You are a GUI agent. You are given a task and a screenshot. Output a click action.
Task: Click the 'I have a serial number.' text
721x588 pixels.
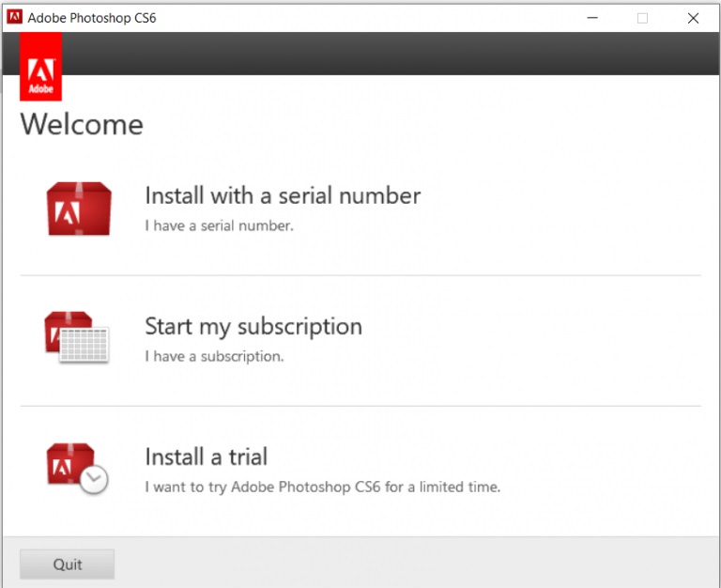point(219,225)
